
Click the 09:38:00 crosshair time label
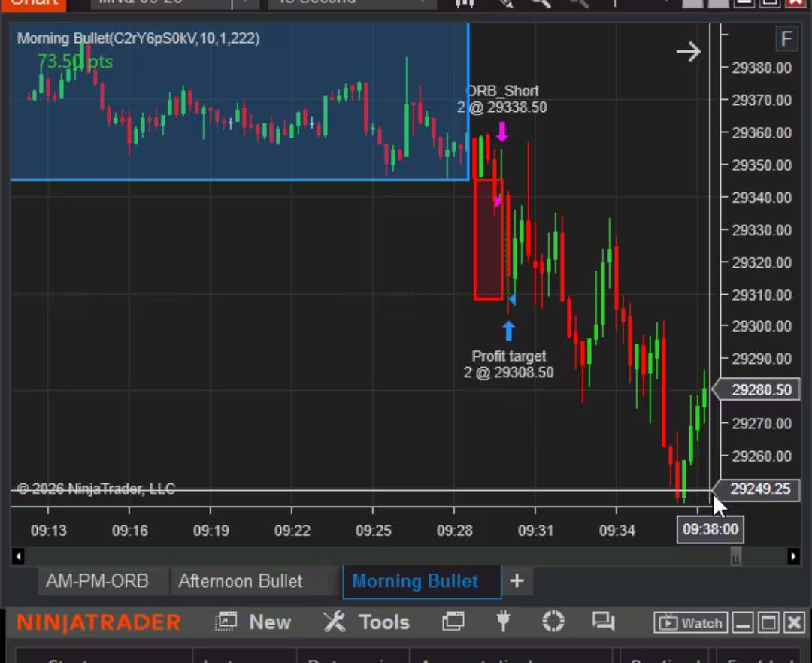click(710, 529)
